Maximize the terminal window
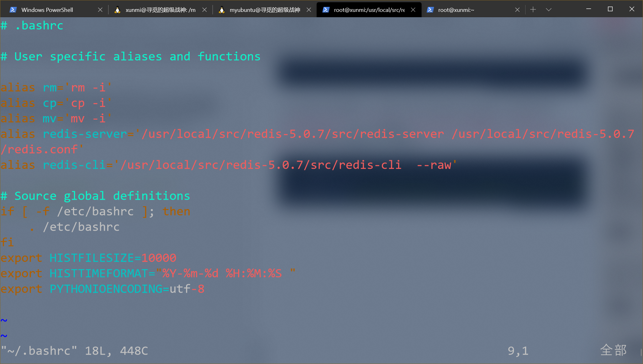 (x=610, y=9)
